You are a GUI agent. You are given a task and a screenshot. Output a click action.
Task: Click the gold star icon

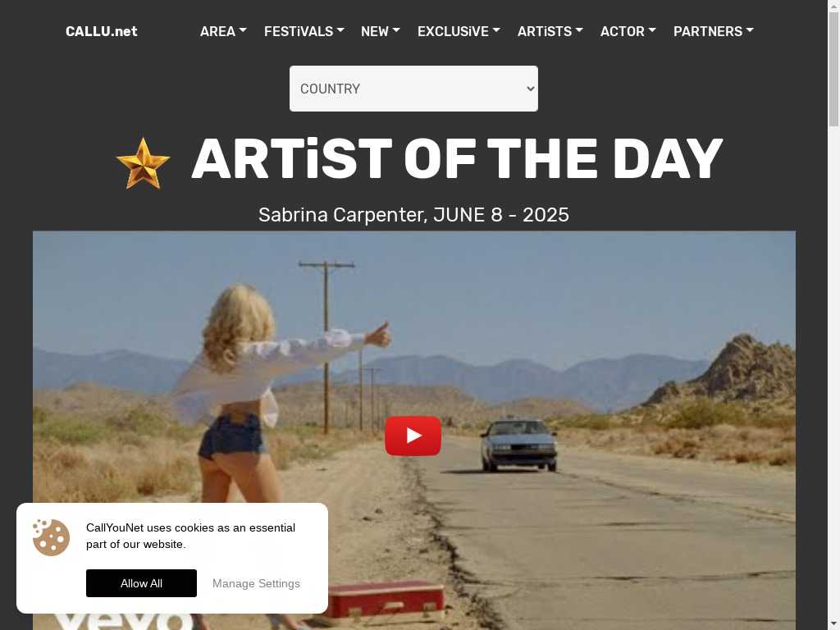[143, 163]
